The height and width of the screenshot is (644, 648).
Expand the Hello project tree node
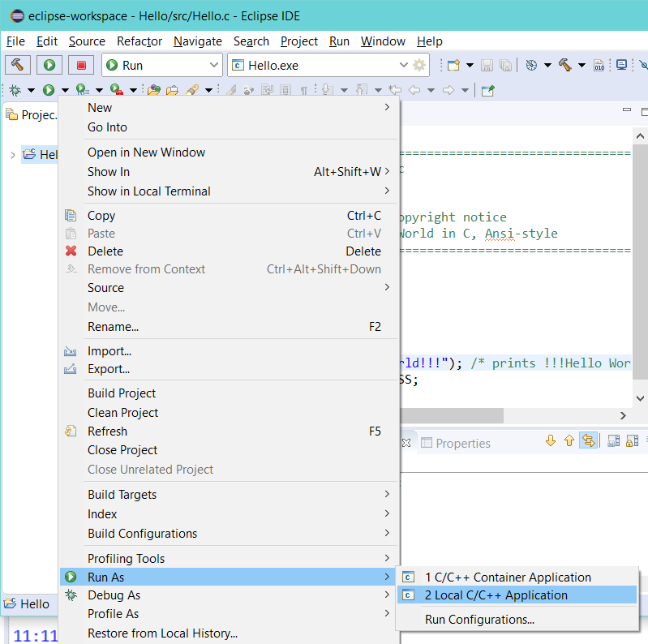pyautogui.click(x=13, y=155)
